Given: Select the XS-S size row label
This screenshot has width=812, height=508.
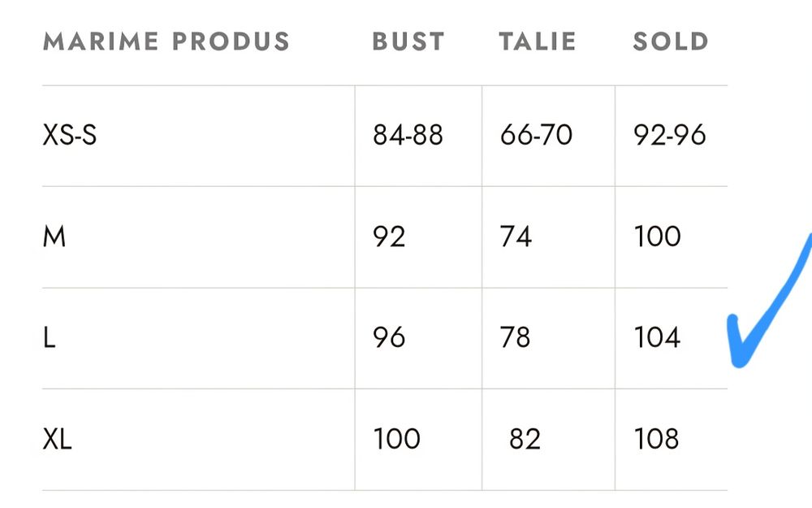Looking at the screenshot, I should coord(70,135).
